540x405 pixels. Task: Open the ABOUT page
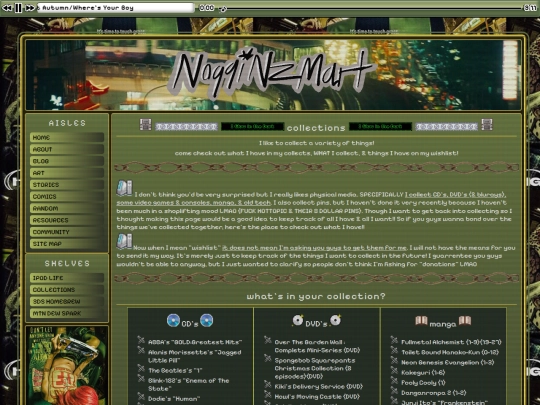67,149
